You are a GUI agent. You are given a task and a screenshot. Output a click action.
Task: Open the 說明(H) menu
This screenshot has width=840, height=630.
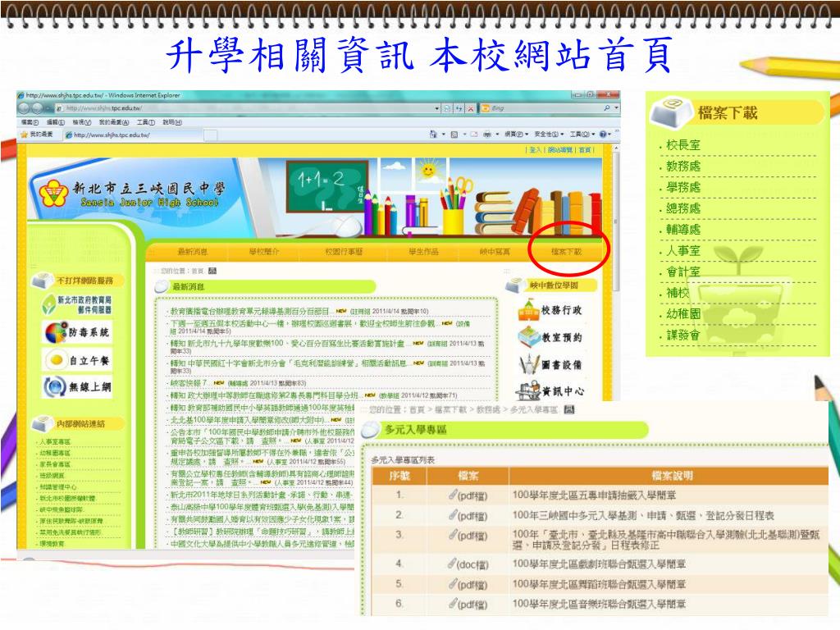[x=172, y=122]
